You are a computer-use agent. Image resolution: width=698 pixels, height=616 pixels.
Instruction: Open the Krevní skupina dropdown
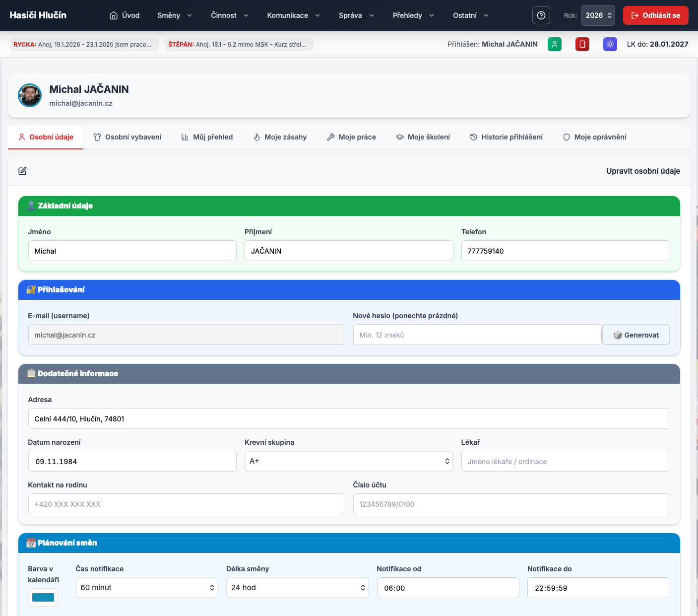[x=348, y=461]
